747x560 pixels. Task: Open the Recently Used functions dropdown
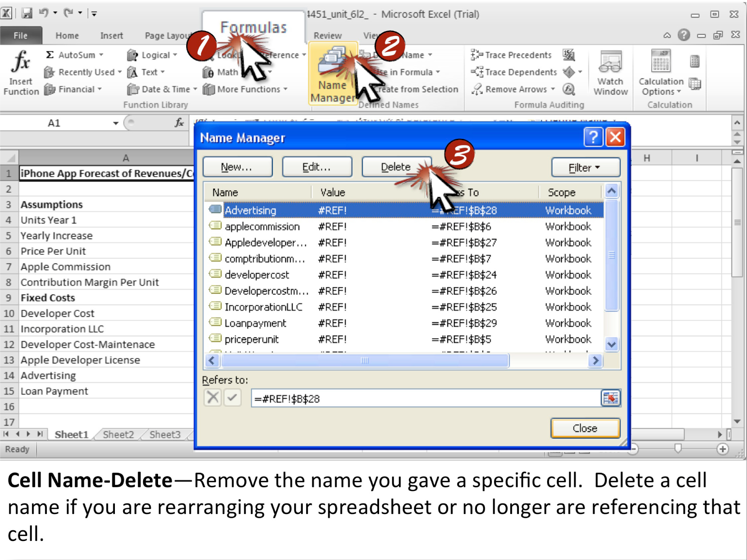[83, 72]
